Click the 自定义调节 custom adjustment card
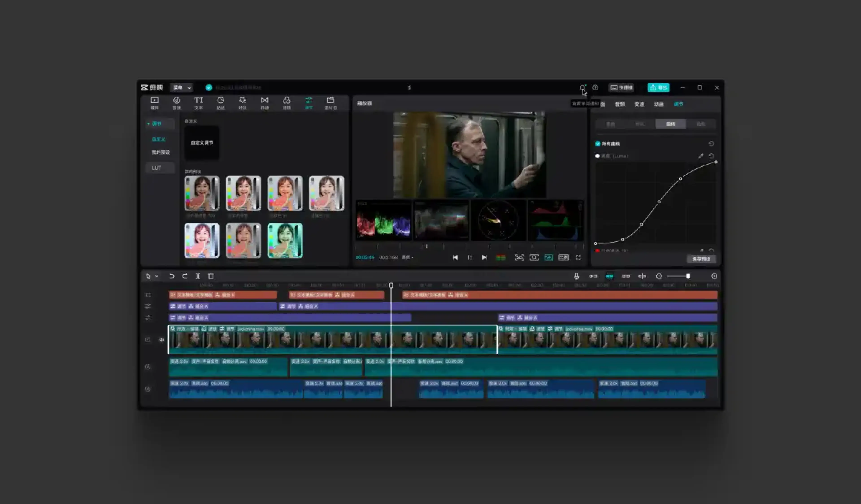This screenshot has width=861, height=504. pos(202,143)
